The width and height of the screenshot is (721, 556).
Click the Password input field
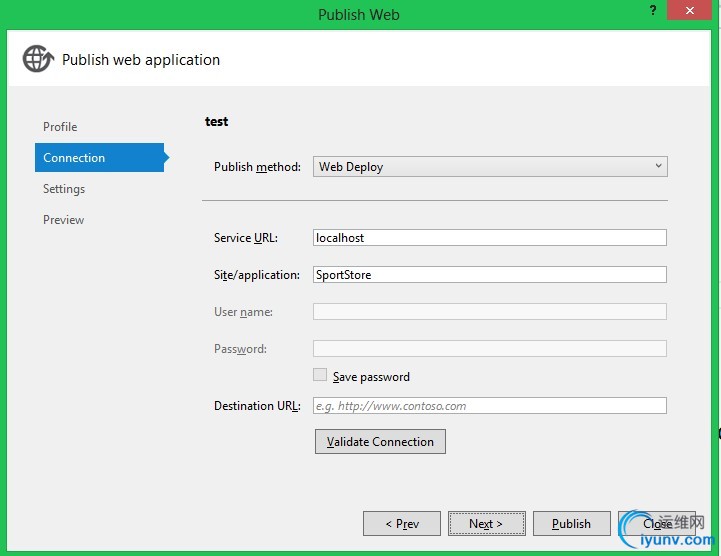tap(490, 349)
